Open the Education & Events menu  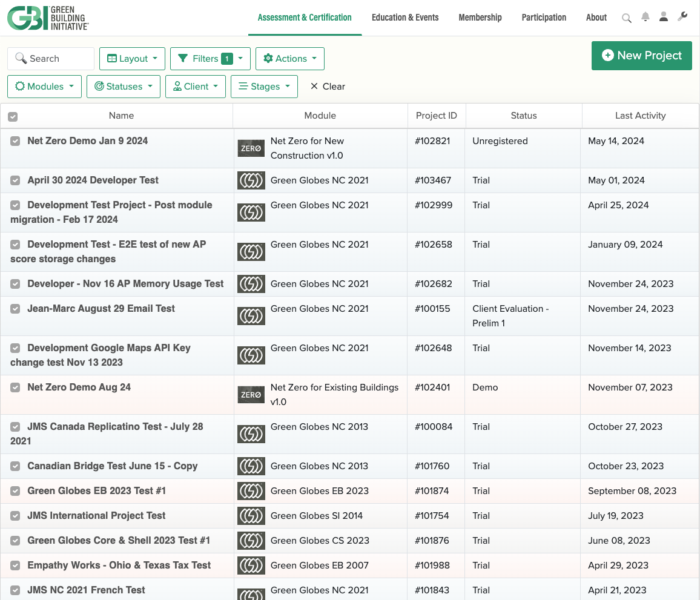[405, 18]
